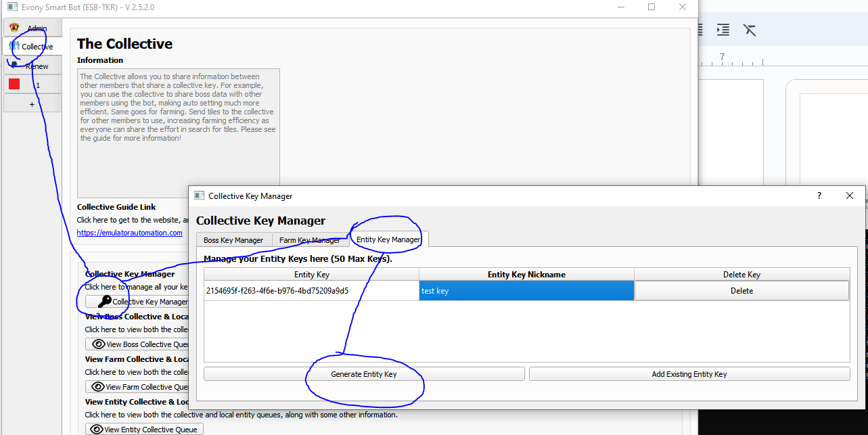868x435 pixels.
Task: Click eye icon for View Entity Collective Queue
Action: (97, 430)
